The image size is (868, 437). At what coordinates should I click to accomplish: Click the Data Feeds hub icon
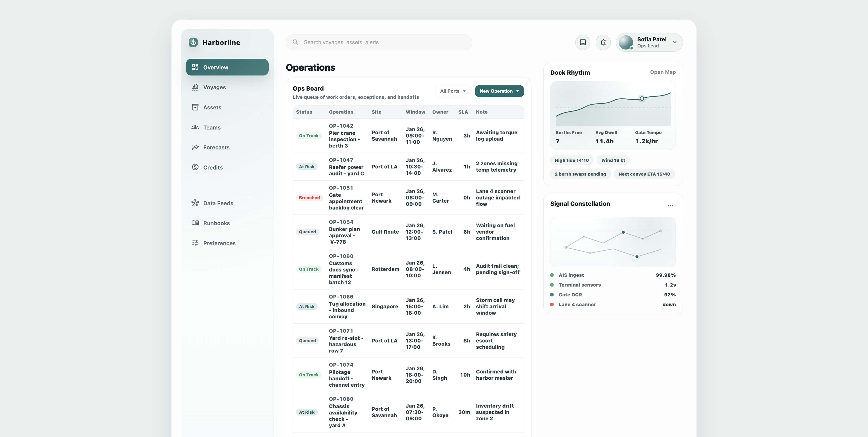click(x=195, y=203)
